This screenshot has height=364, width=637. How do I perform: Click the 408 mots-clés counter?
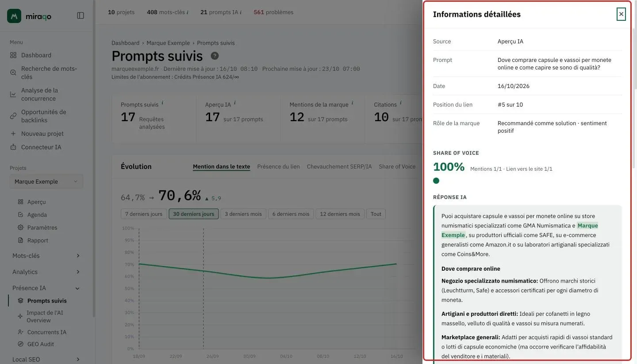(167, 12)
